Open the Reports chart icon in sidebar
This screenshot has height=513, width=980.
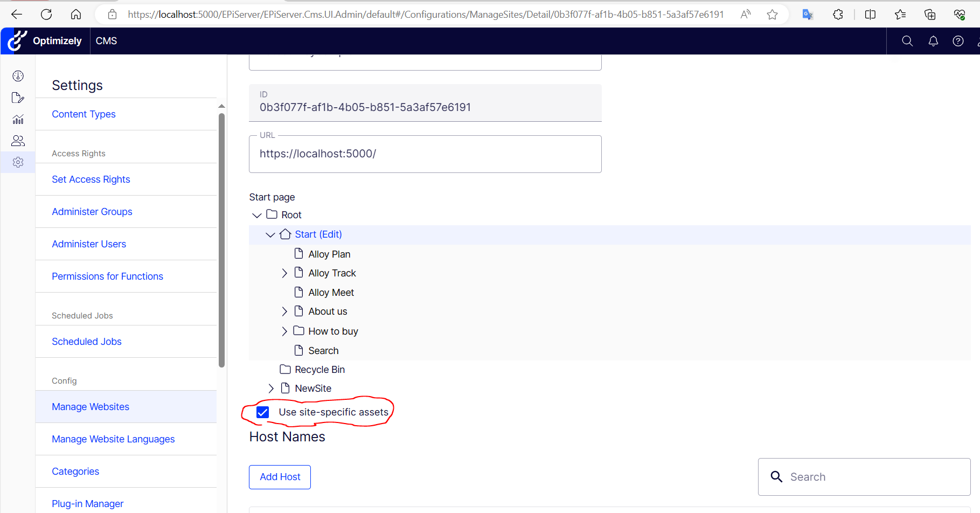[x=18, y=119]
